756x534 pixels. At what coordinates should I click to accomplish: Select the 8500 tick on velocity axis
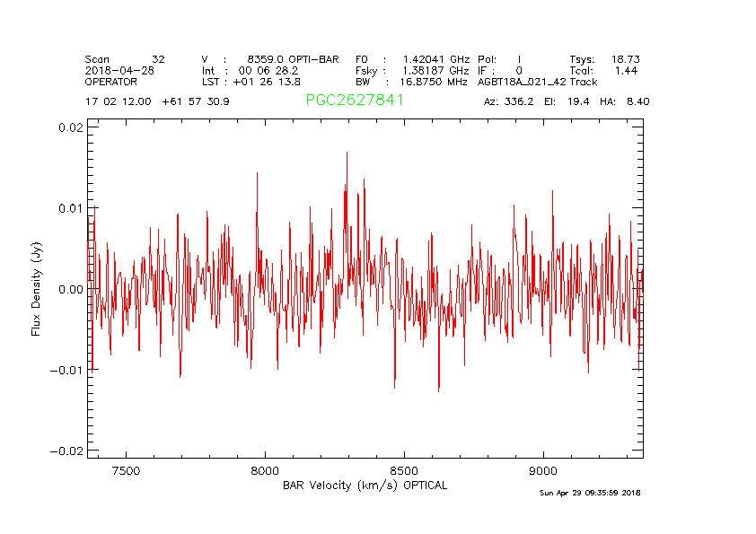click(404, 471)
